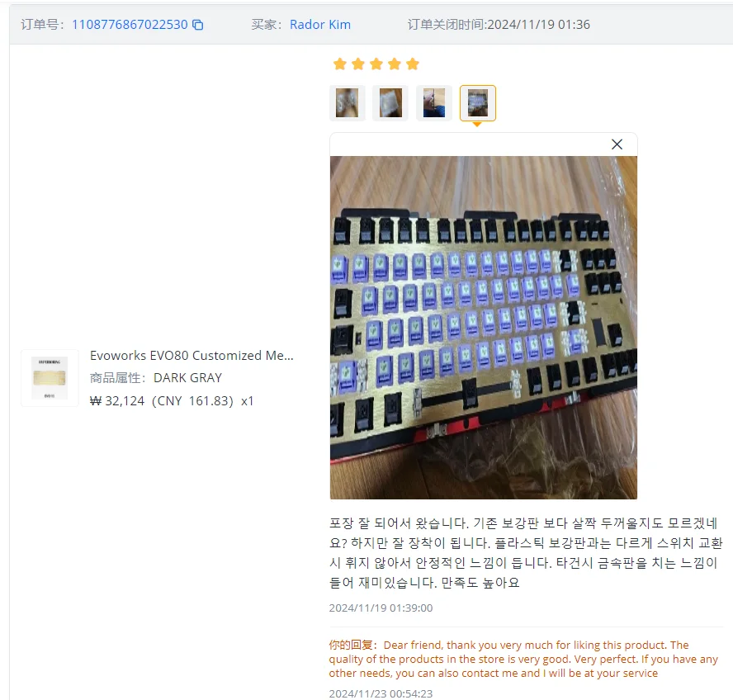Image resolution: width=733 pixels, height=700 pixels.
Task: Copy the order number with the copy icon
Action: point(198,25)
